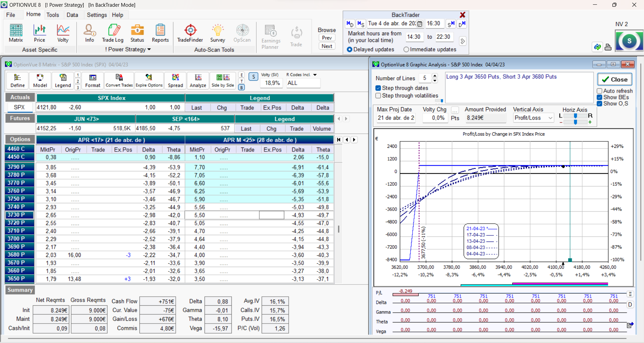Close the BackTrader panel with red X
The height and width of the screenshot is (343, 644).
[x=463, y=15]
